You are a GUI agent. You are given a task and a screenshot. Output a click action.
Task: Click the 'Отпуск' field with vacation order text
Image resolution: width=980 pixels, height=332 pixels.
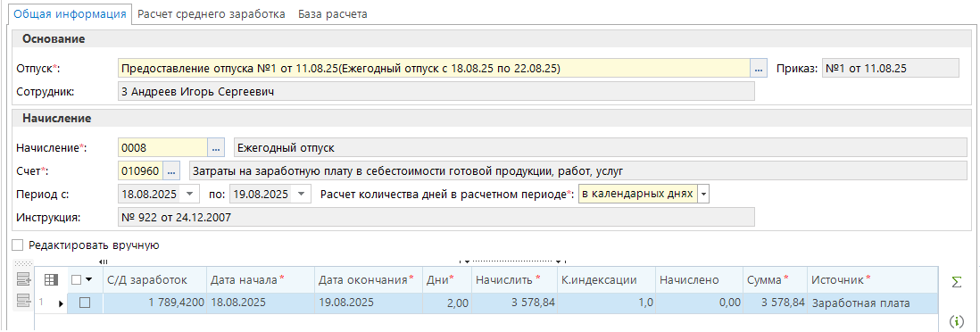click(x=435, y=69)
